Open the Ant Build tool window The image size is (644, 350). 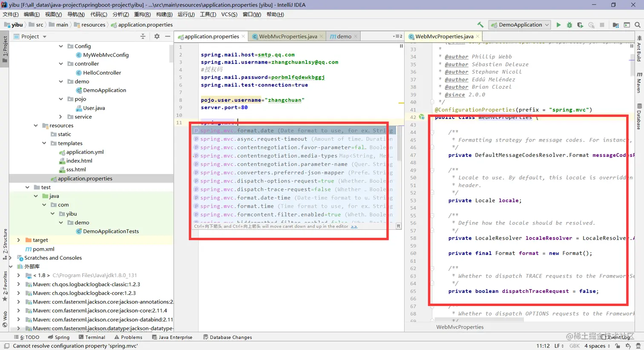[x=639, y=48]
